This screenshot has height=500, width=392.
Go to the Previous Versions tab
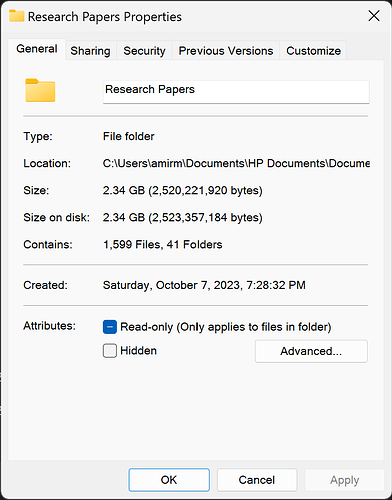point(226,51)
